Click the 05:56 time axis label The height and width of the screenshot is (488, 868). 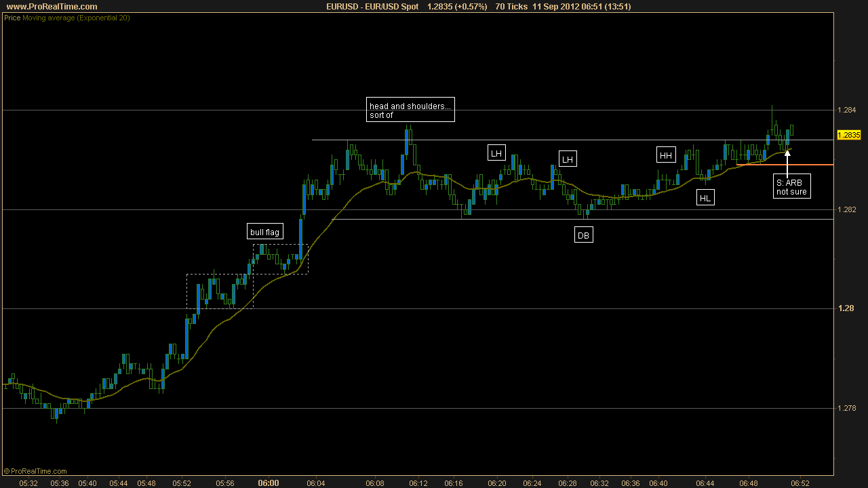tap(225, 483)
